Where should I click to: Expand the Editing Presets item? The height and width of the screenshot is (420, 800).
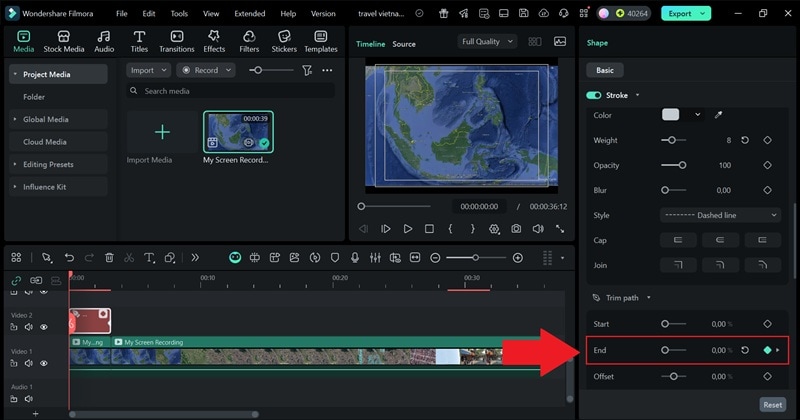(15, 164)
